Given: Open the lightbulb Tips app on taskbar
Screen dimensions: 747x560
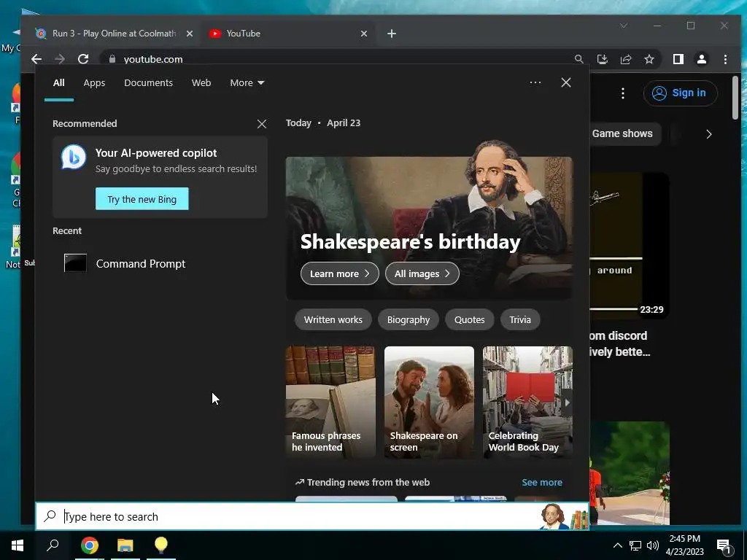Looking at the screenshot, I should pos(161,545).
